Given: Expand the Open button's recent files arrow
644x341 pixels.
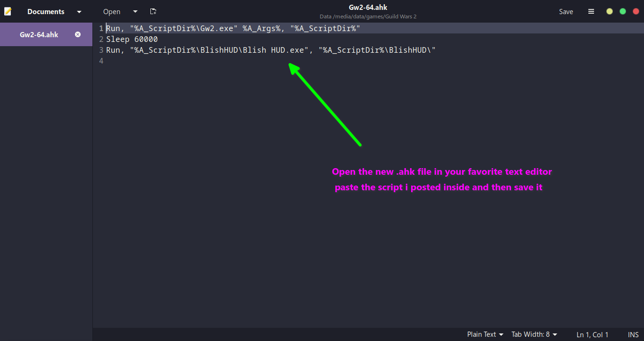Looking at the screenshot, I should 135,11.
